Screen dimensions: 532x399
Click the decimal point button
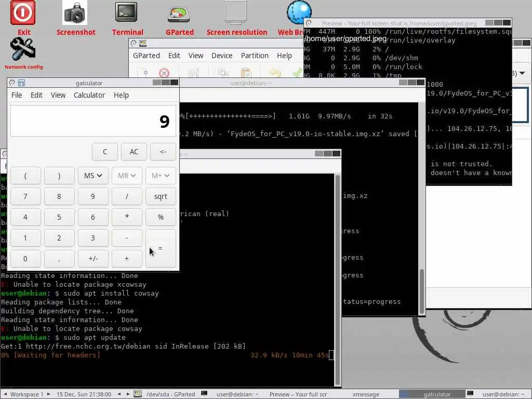pyautogui.click(x=59, y=259)
